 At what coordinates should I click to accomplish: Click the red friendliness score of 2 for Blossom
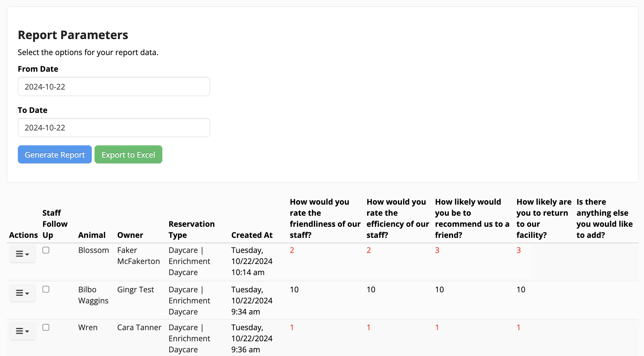tap(292, 250)
